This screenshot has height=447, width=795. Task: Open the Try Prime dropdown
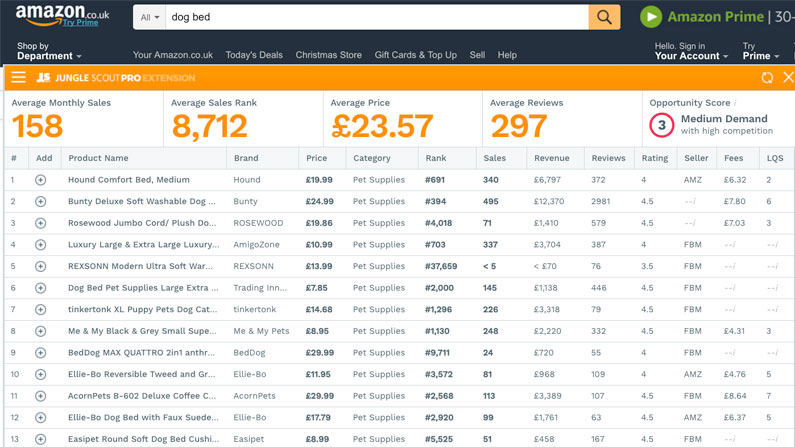click(761, 51)
